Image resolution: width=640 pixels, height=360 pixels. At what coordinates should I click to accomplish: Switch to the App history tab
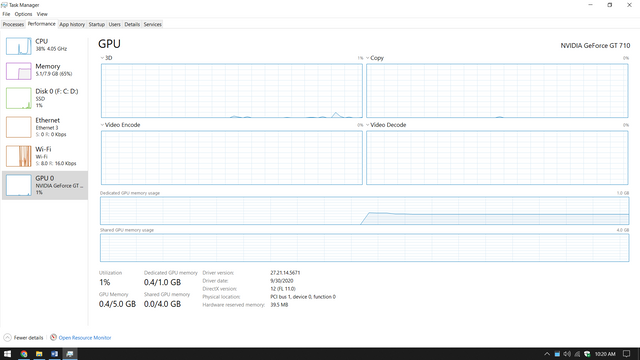tap(72, 24)
